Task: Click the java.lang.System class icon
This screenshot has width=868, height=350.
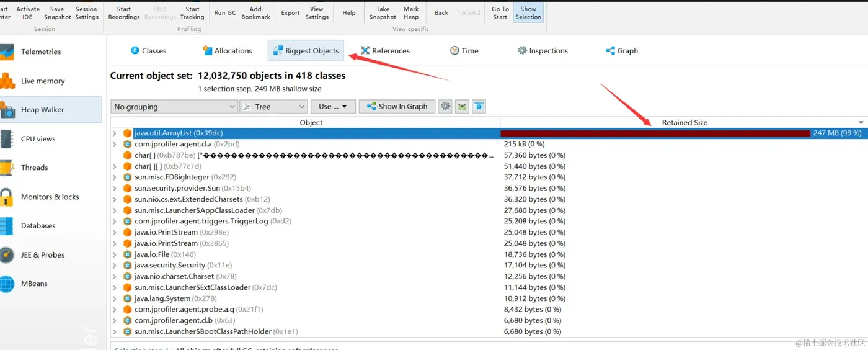Action: (x=128, y=298)
